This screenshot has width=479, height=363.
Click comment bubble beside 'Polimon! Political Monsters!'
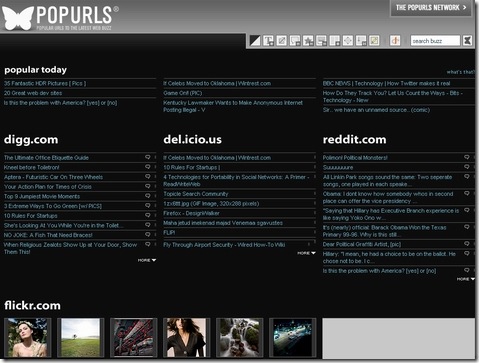tap(467, 157)
